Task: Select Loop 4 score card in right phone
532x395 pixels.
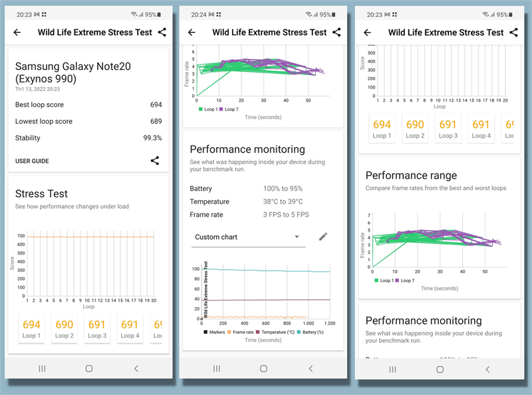Action: pos(481,128)
